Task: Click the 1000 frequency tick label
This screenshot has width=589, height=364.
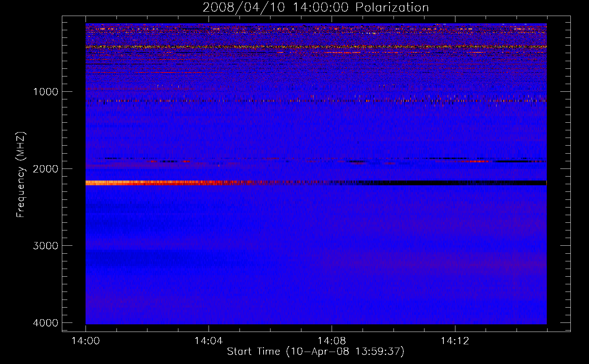Action: [46, 92]
